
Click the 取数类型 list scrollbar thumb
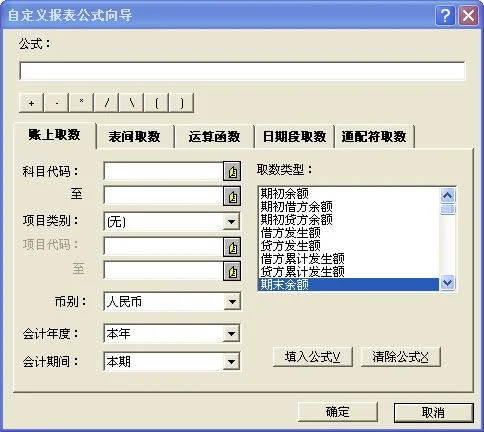(447, 210)
